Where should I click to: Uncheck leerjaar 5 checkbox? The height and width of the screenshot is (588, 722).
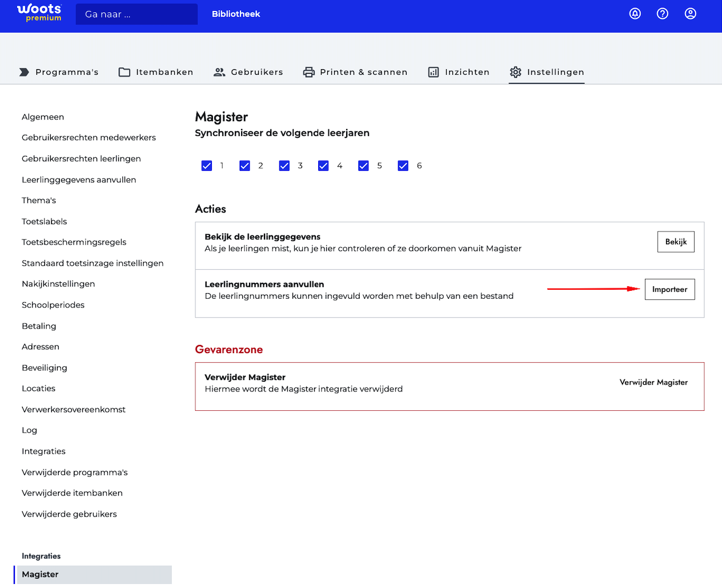point(363,166)
